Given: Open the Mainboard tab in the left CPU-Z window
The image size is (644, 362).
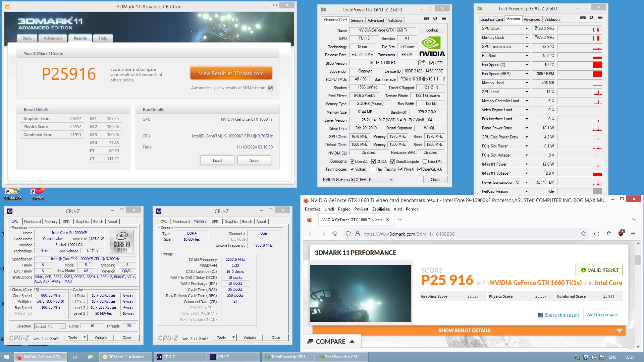Looking at the screenshot, I should pos(32,222).
